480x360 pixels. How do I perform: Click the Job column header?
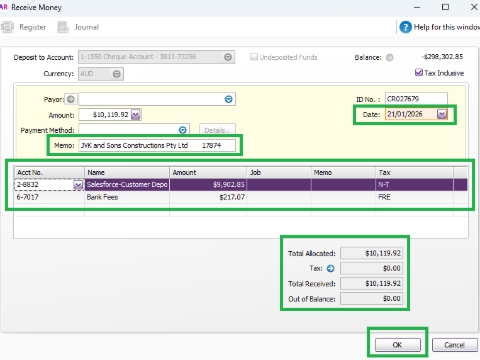pyautogui.click(x=279, y=172)
